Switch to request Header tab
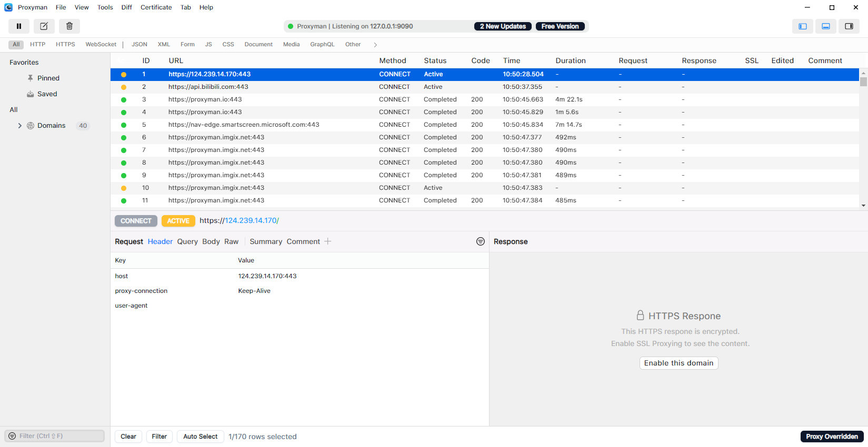This screenshot has height=447, width=868. point(160,241)
